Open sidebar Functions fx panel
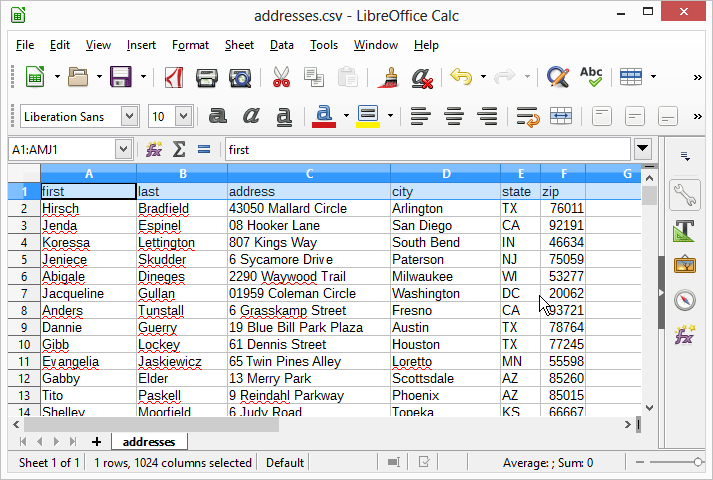Viewport: 713px width, 480px height. point(685,335)
